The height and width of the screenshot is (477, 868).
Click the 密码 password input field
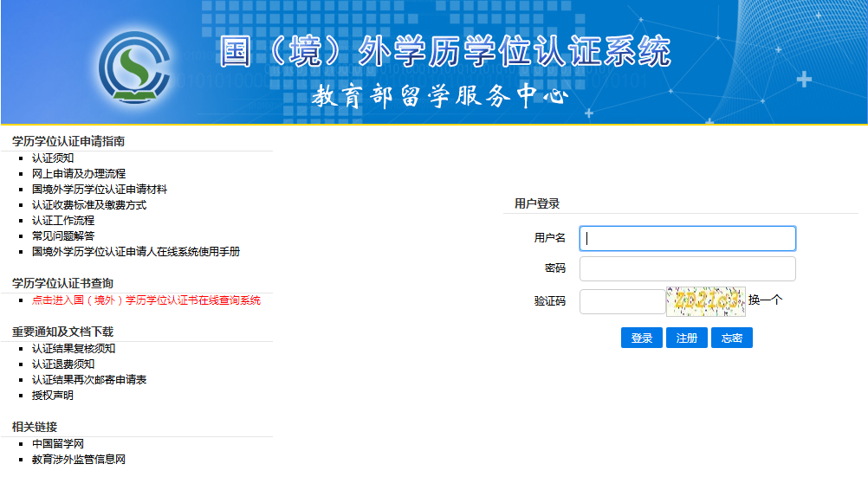[687, 269]
